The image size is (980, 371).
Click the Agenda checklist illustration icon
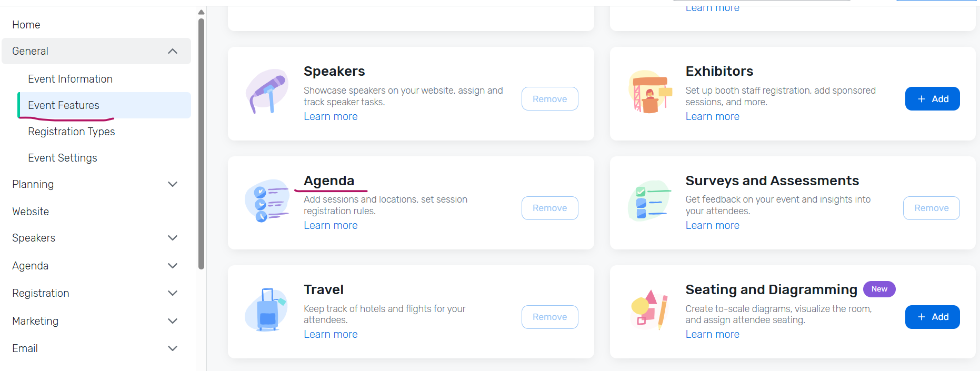(267, 201)
